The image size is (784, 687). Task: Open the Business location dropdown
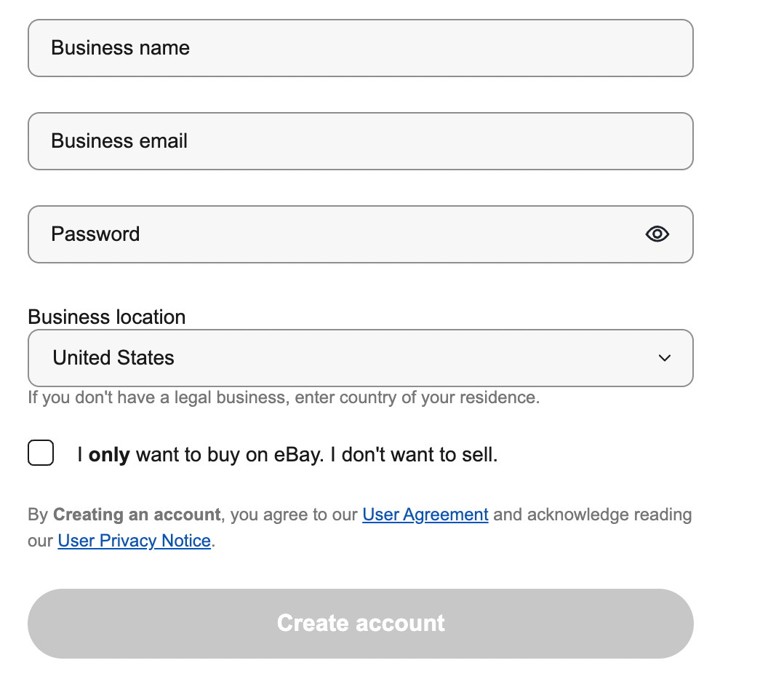tap(361, 358)
